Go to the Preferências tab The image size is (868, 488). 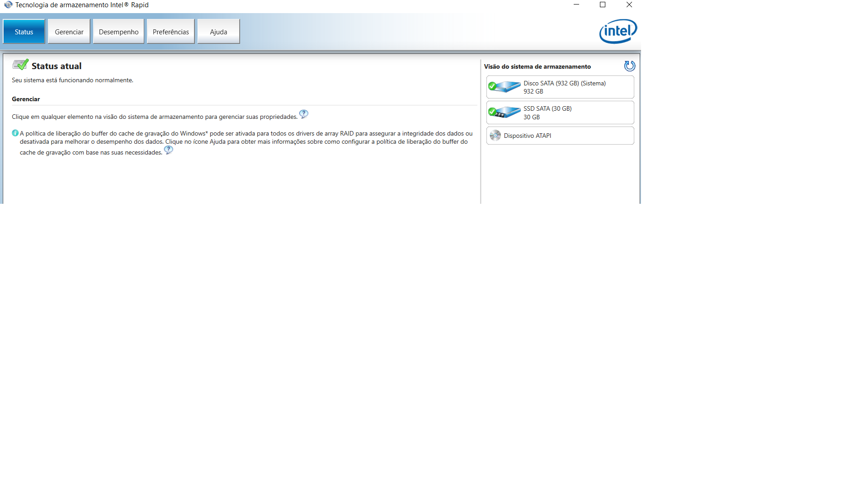(170, 32)
